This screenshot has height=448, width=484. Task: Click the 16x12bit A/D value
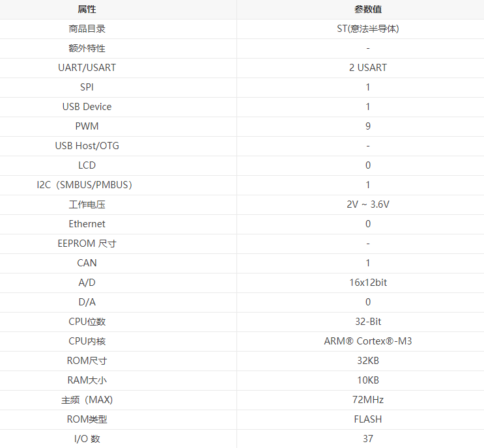[367, 283]
